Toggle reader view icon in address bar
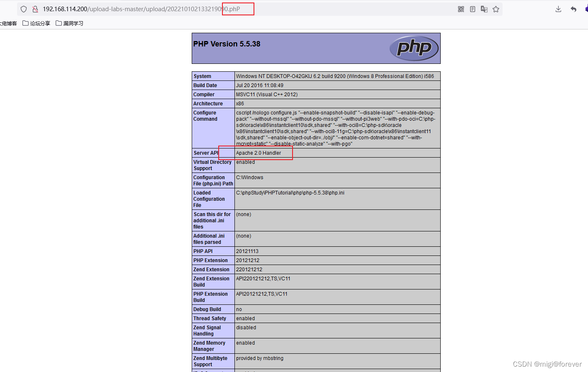588x372 pixels. (x=473, y=9)
